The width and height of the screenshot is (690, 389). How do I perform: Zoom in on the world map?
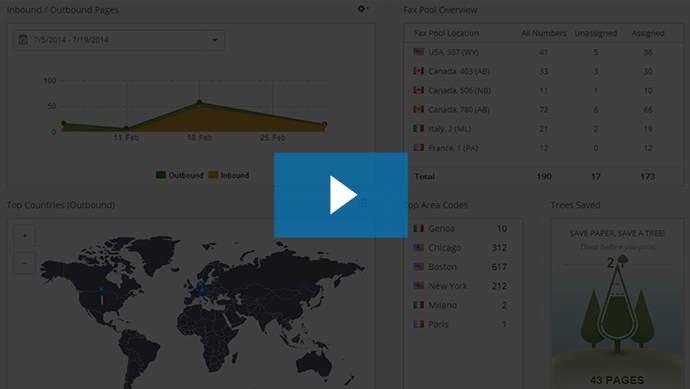pyautogui.click(x=25, y=235)
